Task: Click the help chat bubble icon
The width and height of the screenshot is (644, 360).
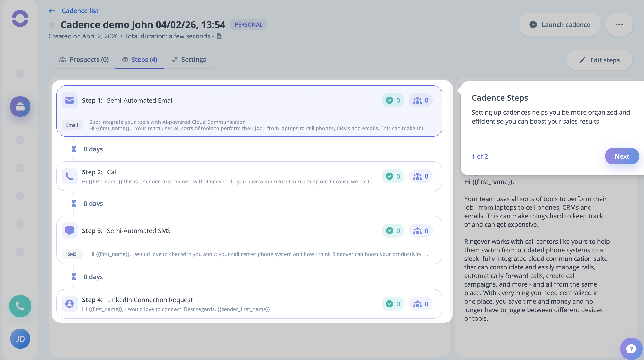Action: point(631,349)
